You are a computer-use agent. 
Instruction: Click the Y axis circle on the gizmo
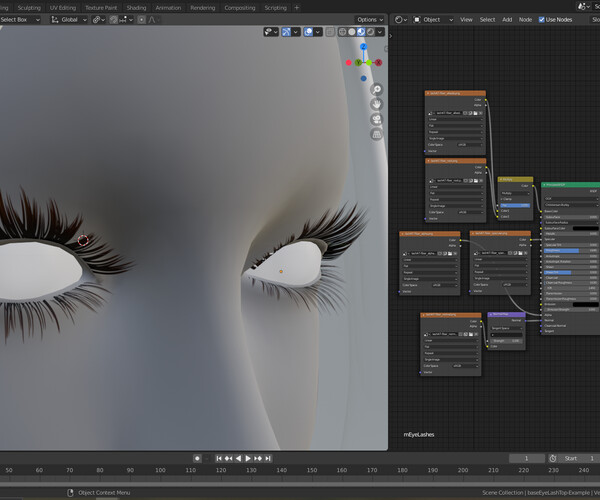tap(358, 62)
